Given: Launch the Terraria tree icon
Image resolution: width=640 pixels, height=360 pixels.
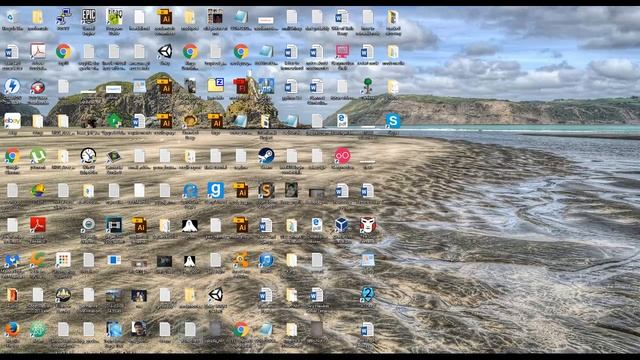Looking at the screenshot, I should point(367,86).
